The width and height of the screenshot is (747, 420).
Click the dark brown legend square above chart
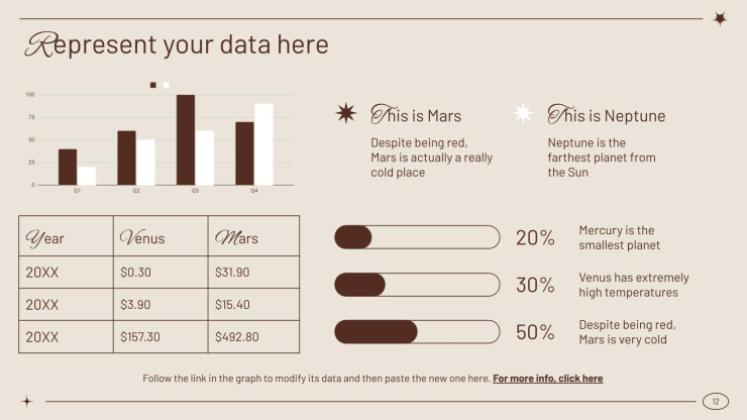click(x=153, y=85)
